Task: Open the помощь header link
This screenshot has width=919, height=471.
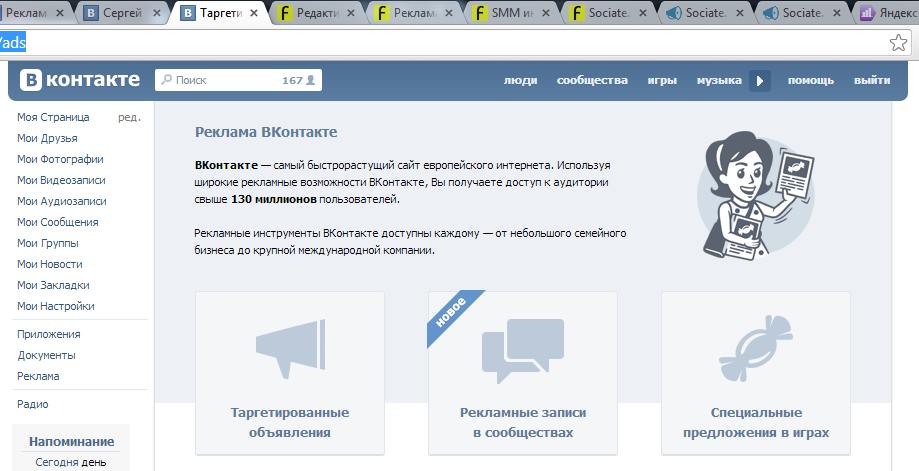Action: tap(811, 80)
